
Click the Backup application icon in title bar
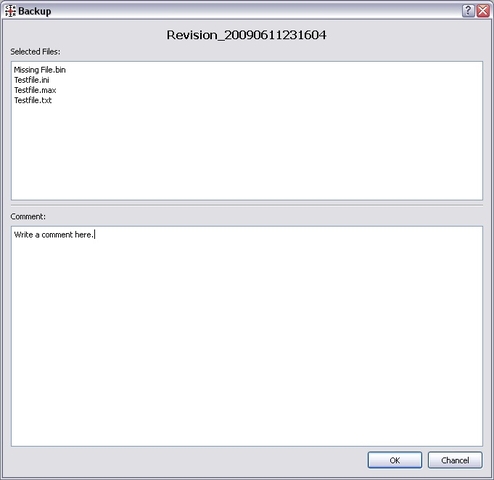point(10,11)
